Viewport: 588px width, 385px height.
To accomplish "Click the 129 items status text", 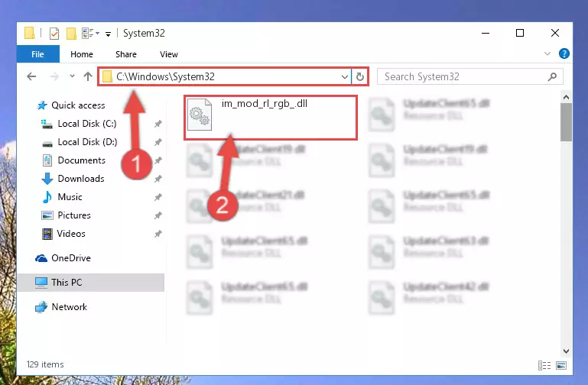I will coord(45,364).
